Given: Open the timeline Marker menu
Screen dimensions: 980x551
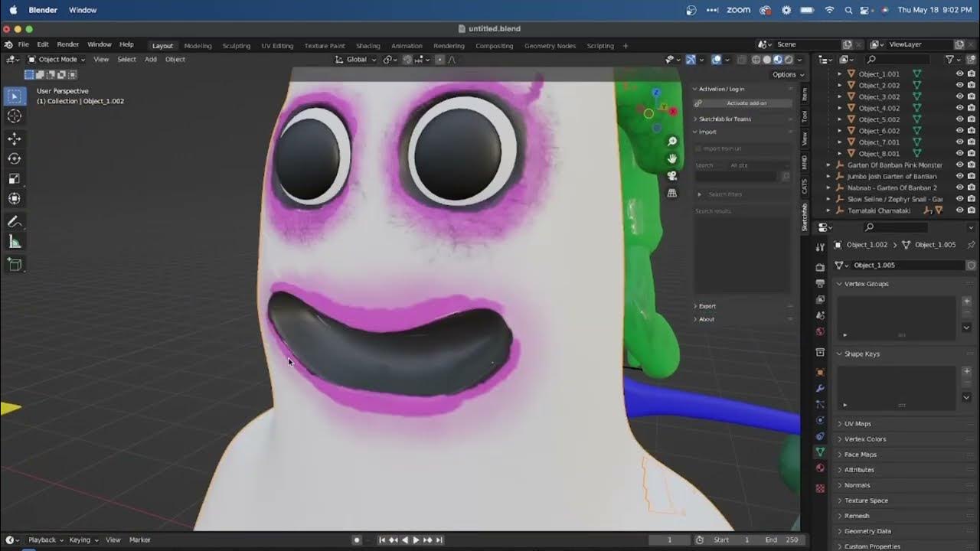Looking at the screenshot, I should coord(140,540).
